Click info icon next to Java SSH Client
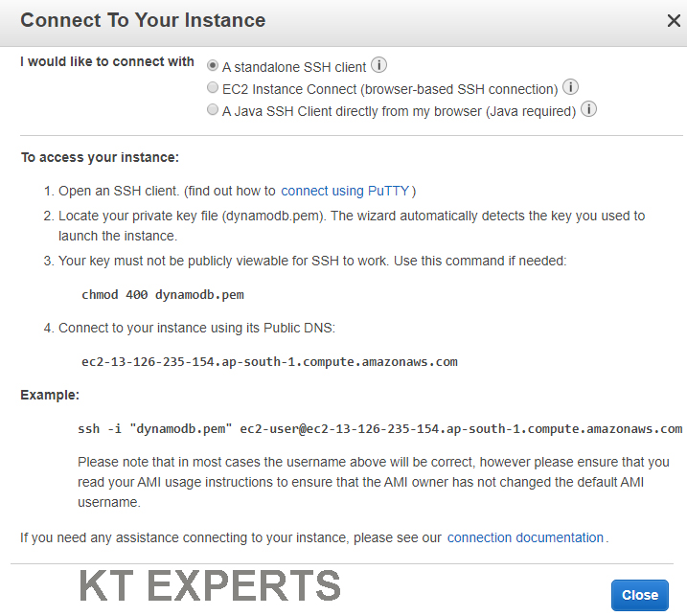Image resolution: width=687 pixels, height=616 pixels. 588,108
